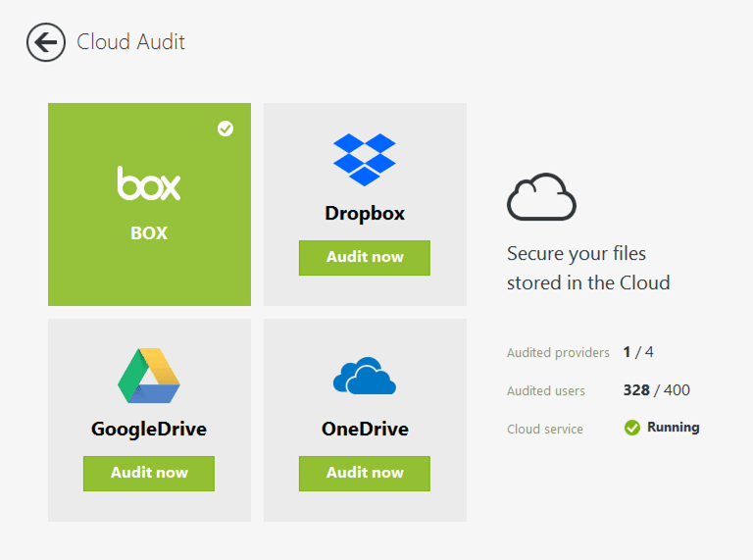Click the Google Drive triangle logo

[149, 376]
